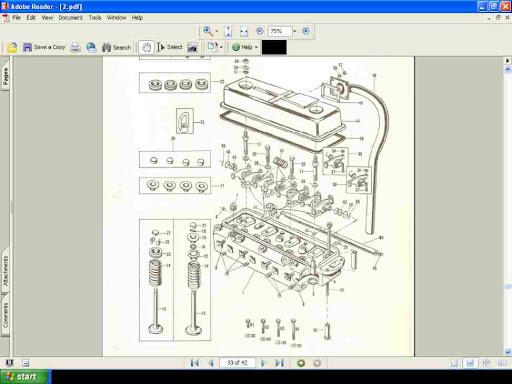Toggle the Attachments side panel tab

pos(5,271)
